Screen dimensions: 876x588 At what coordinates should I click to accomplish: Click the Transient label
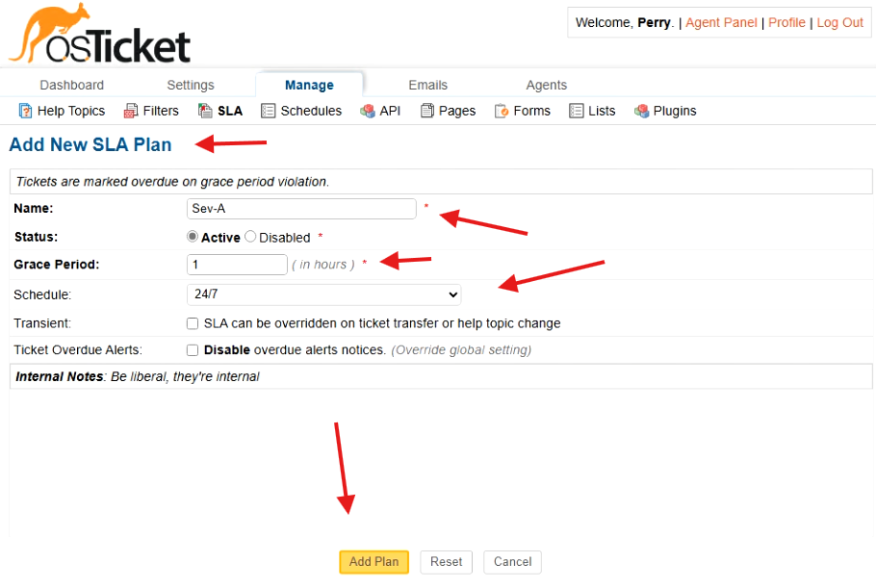pos(42,323)
